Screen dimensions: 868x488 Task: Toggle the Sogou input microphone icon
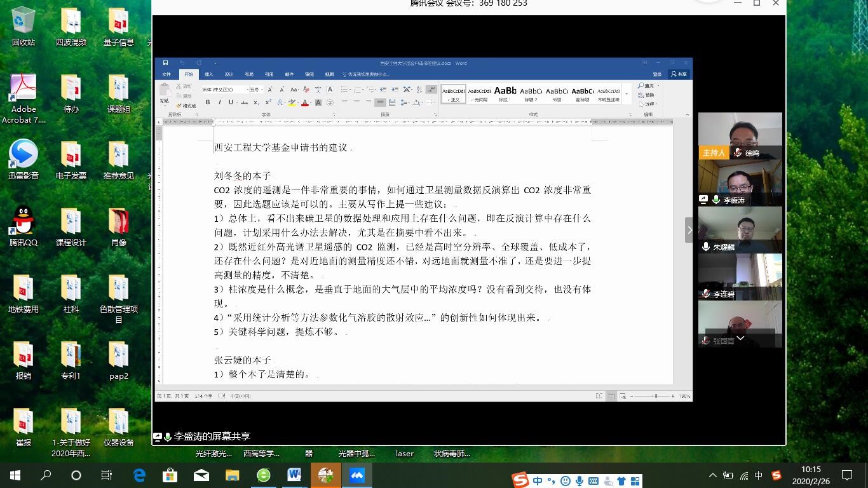(580, 481)
